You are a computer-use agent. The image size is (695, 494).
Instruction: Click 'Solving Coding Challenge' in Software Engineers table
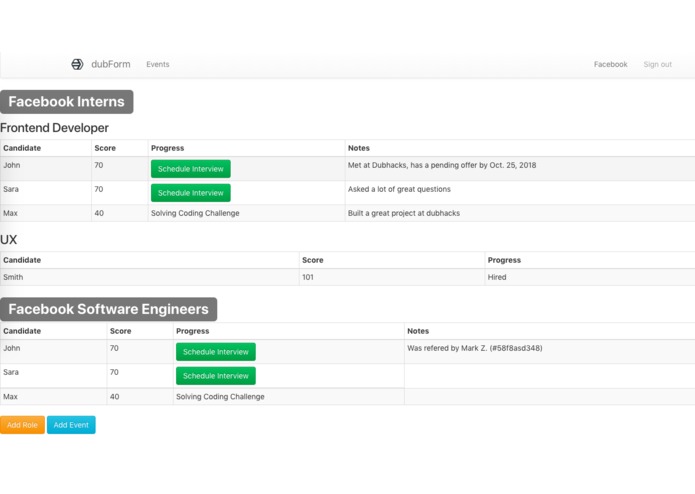click(220, 397)
